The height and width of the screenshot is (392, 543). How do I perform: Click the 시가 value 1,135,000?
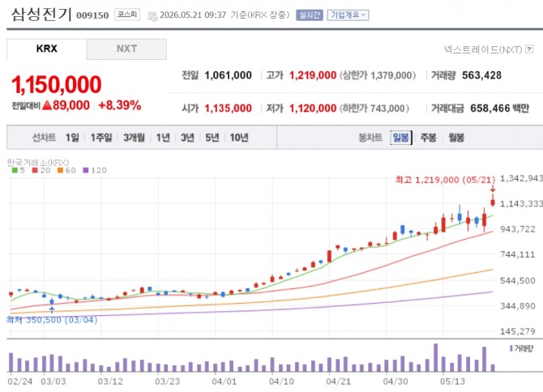point(228,109)
